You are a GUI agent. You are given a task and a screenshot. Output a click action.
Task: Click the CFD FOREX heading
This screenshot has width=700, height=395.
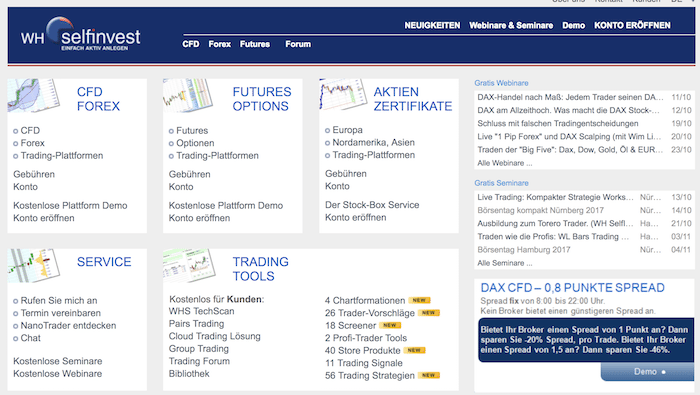point(98,99)
